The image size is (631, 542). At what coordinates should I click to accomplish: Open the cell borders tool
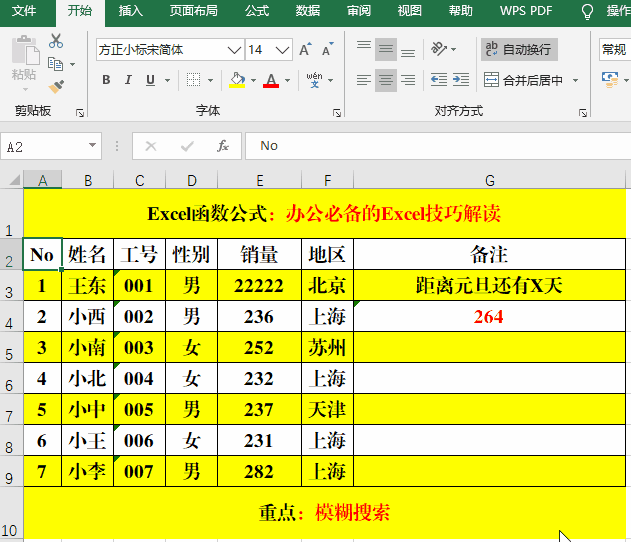tap(194, 81)
